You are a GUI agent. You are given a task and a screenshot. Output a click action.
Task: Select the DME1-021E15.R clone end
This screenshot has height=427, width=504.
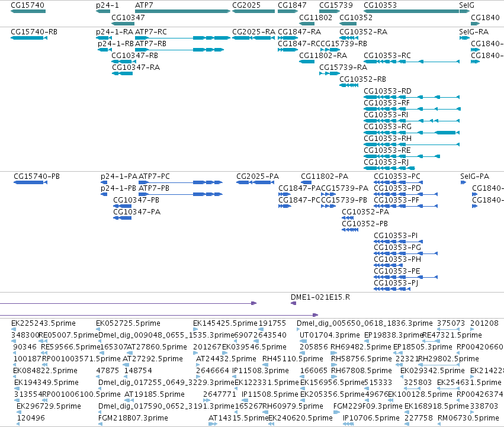(x=293, y=303)
